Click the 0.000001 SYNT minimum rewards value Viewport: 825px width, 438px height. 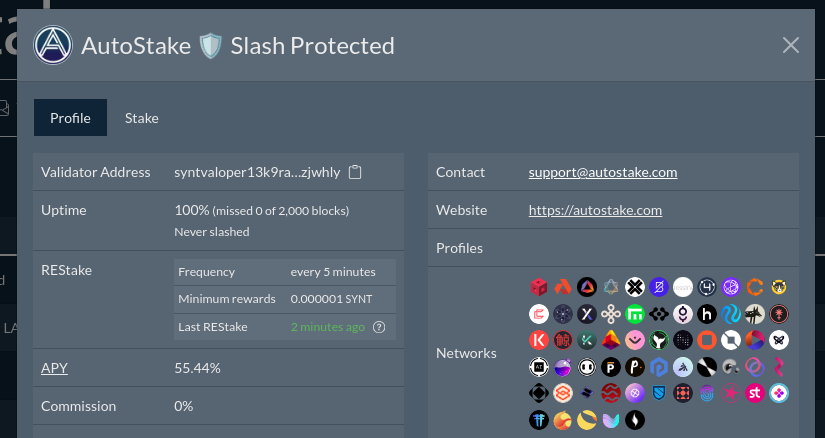331,299
